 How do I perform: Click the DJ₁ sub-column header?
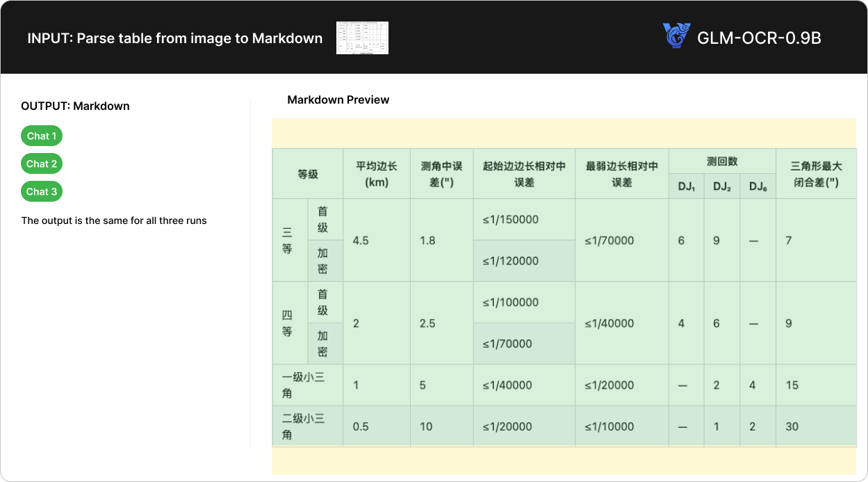686,187
